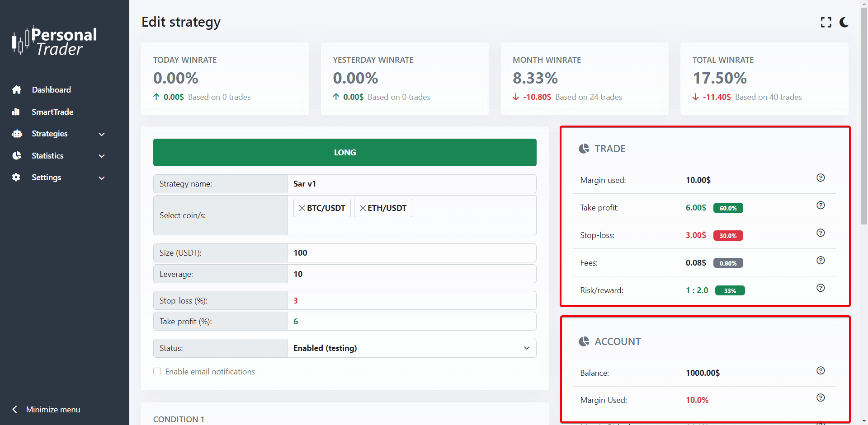Click help icon beside Margin used
Image resolution: width=868 pixels, height=425 pixels.
[x=821, y=178]
